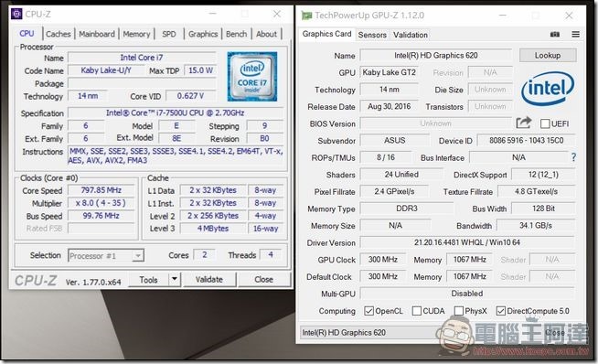Click the CPU-Z app icon in title bar

(16, 14)
